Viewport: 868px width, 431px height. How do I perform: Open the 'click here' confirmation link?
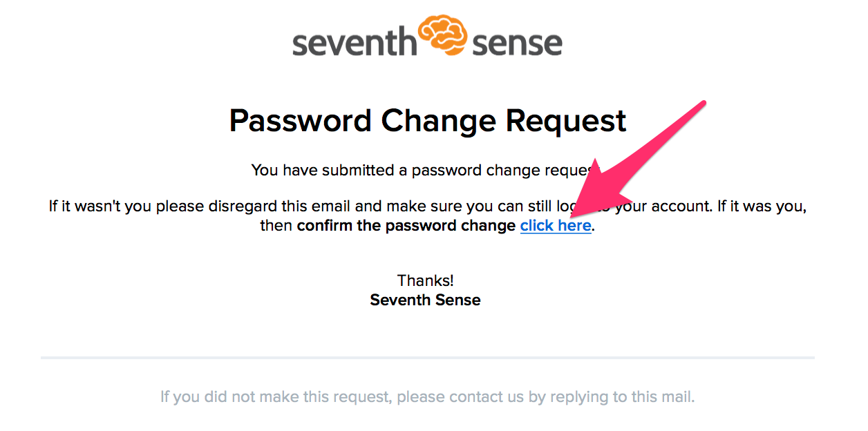[556, 226]
